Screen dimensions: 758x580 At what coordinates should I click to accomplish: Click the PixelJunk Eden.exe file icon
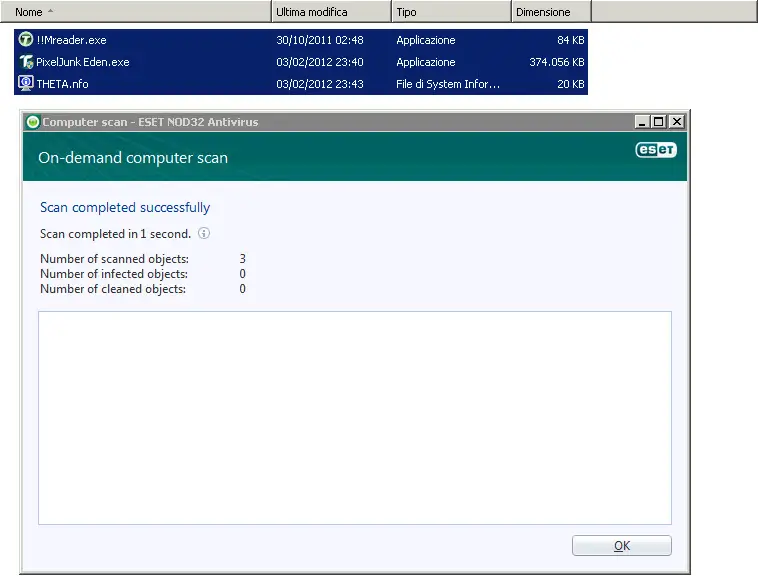pos(26,61)
